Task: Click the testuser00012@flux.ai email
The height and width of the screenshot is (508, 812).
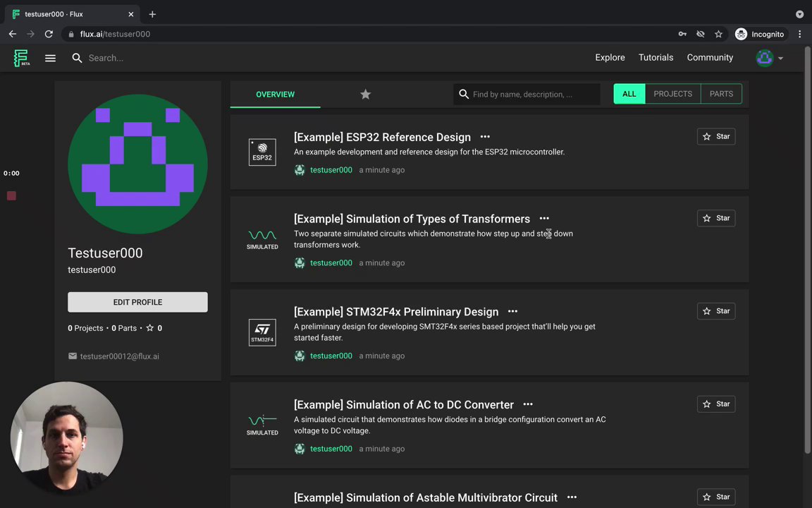Action: 120,356
